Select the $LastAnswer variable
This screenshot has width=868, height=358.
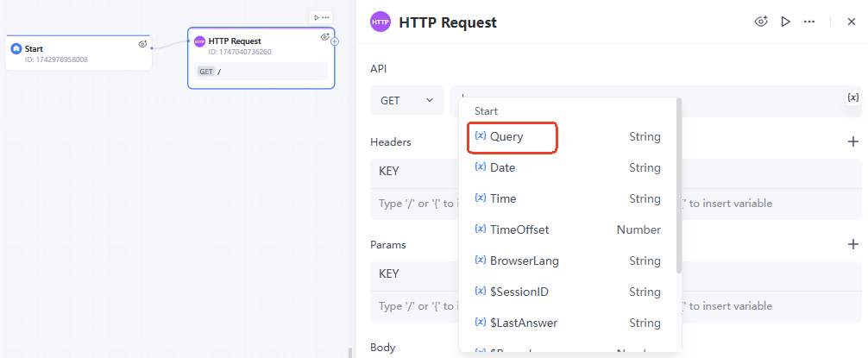coord(569,323)
